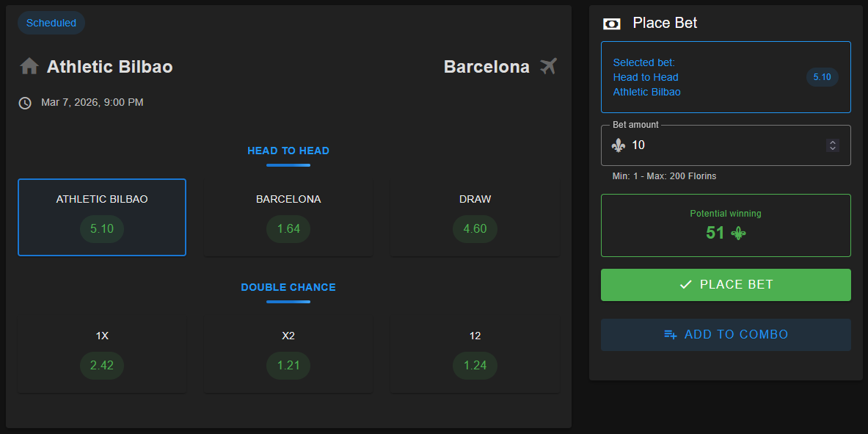Screen dimensions: 868x434
Task: Click the home team icon beside Athletic Bilbao
Action: click(28, 66)
